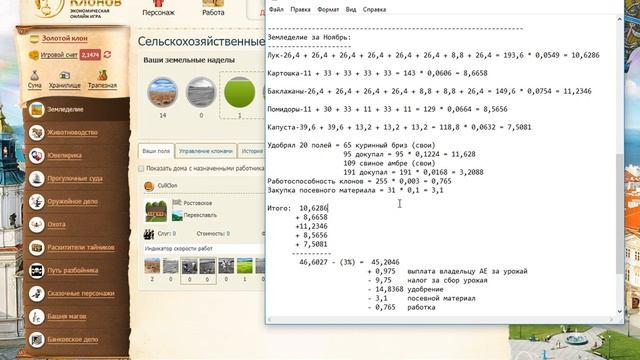The height and width of the screenshot is (360, 640).
Task: Open the Работа top navigation item
Action: pos(213,9)
